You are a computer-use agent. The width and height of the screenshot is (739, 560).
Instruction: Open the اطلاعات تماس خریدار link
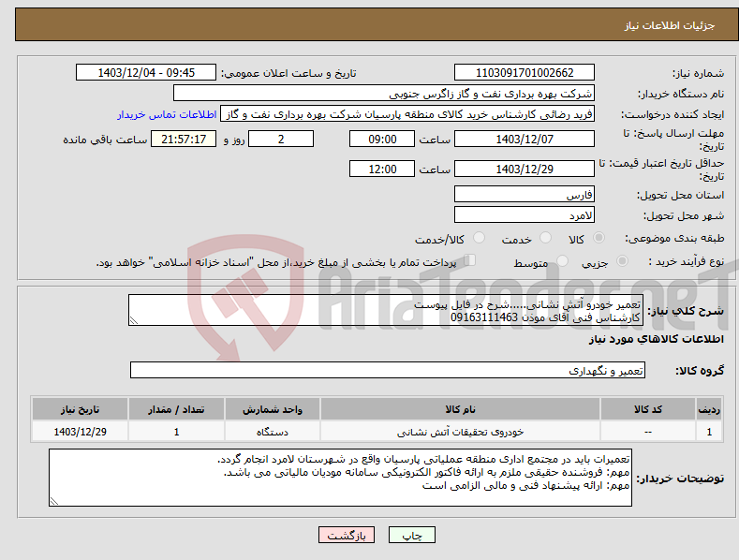(167, 114)
